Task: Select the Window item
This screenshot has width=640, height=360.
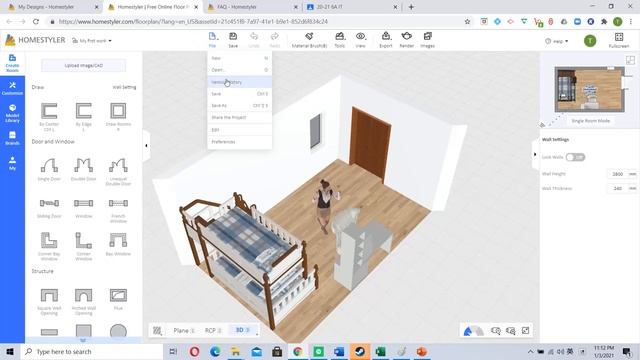Action: click(x=84, y=208)
